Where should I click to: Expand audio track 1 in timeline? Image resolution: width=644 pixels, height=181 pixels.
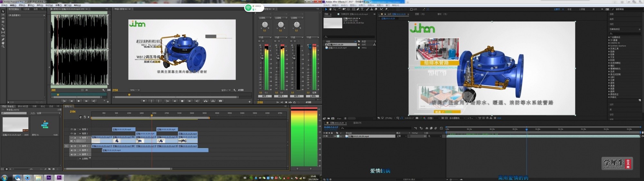click(x=80, y=146)
